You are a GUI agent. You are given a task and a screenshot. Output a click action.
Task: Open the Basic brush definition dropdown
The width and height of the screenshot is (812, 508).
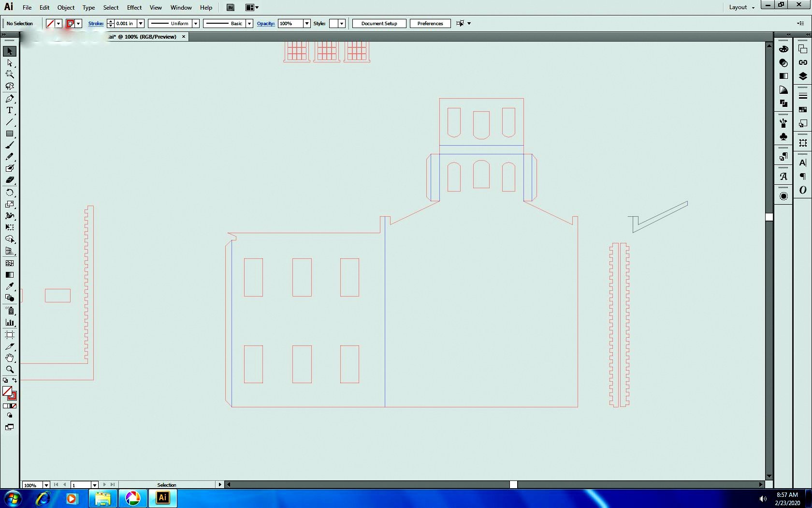pos(249,23)
